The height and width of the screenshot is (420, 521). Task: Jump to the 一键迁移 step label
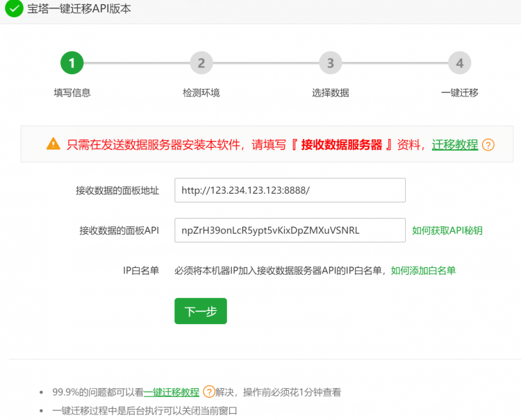(x=459, y=92)
